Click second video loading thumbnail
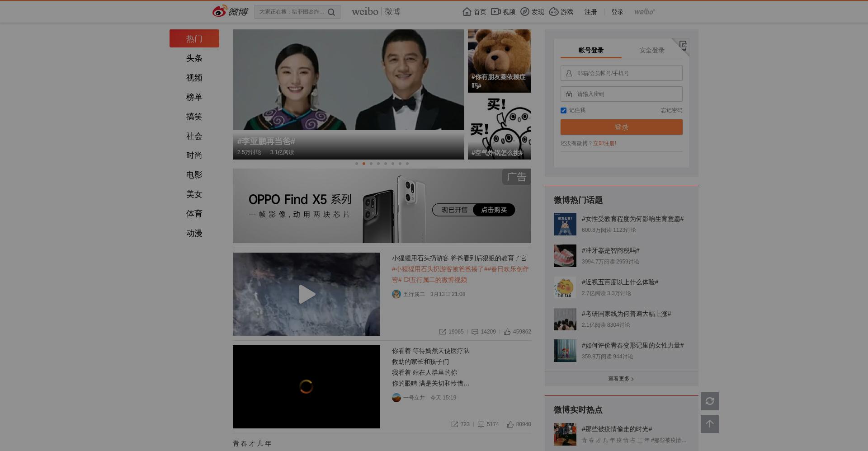Image resolution: width=868 pixels, height=451 pixels. click(x=307, y=387)
